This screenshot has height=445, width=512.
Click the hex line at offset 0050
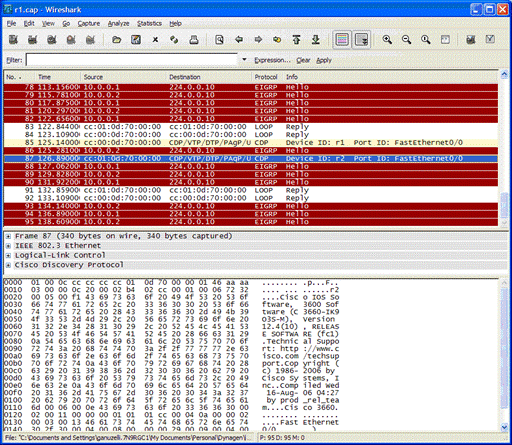(172, 319)
